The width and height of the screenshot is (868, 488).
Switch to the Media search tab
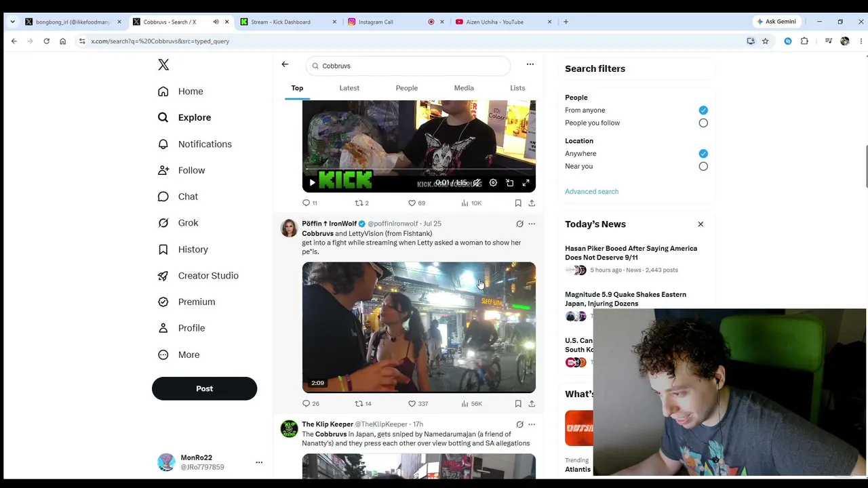[464, 88]
